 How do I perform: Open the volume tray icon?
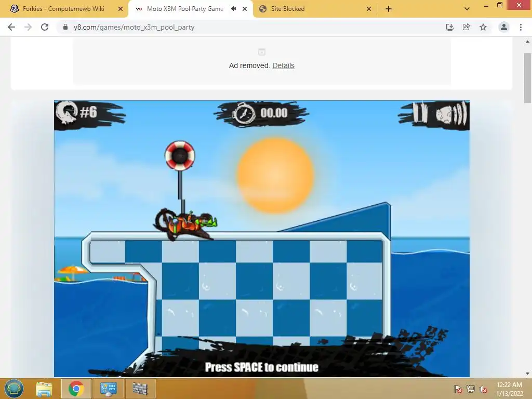pos(483,389)
